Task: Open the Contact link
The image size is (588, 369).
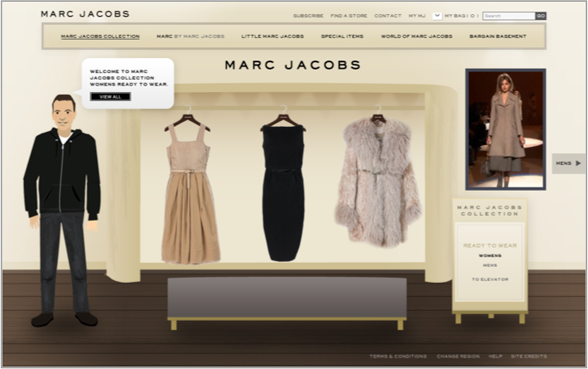Action: [388, 16]
